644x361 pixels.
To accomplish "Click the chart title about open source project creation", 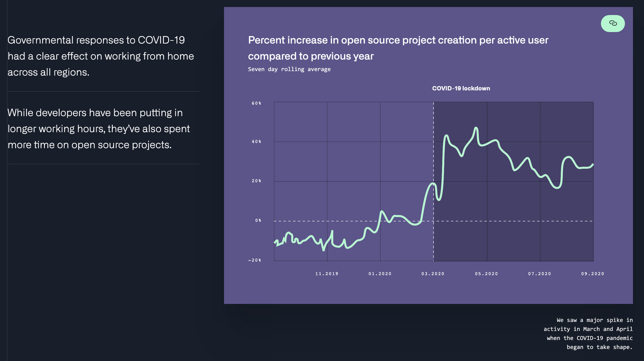I will (x=398, y=48).
